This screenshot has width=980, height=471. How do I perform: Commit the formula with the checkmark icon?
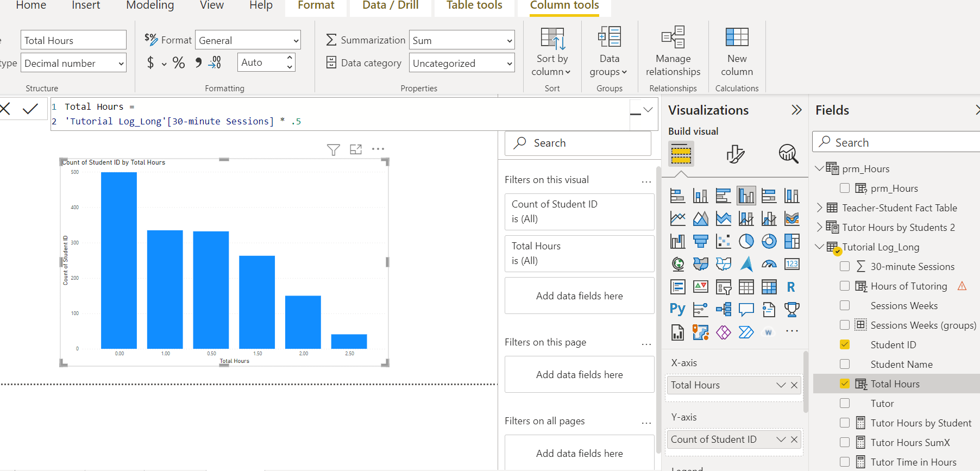point(30,109)
